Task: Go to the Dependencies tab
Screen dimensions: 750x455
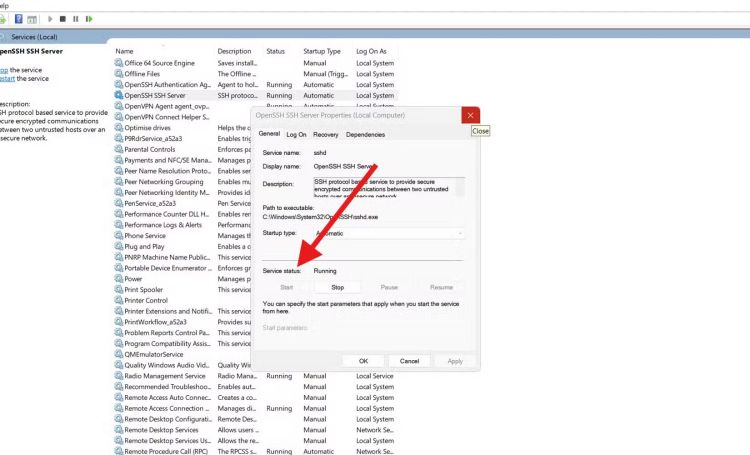Action: [365, 134]
